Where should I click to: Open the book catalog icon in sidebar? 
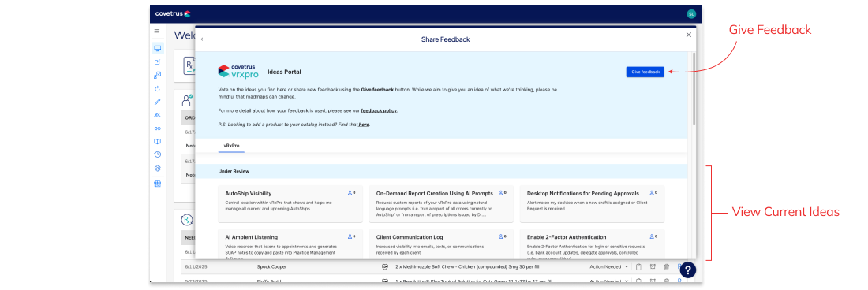pyautogui.click(x=157, y=141)
